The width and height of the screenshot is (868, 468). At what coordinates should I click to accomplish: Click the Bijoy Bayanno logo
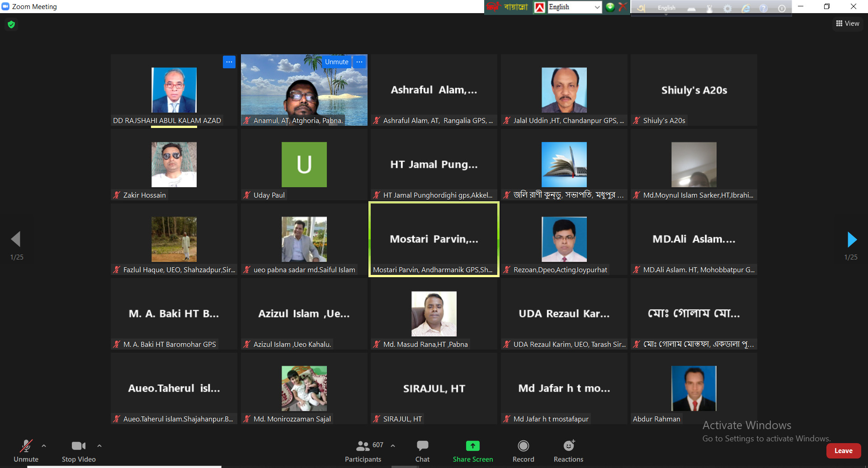[x=508, y=7]
